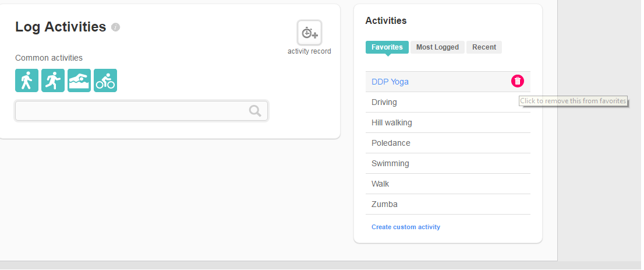Switch to the Favorites tab
The height and width of the screenshot is (270, 644).
click(387, 47)
